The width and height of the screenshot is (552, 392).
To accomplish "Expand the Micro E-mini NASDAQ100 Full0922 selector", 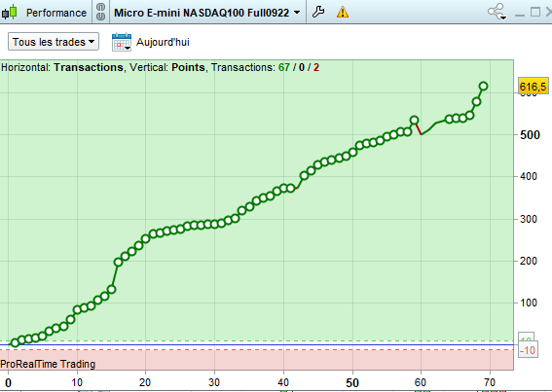I will [207, 13].
